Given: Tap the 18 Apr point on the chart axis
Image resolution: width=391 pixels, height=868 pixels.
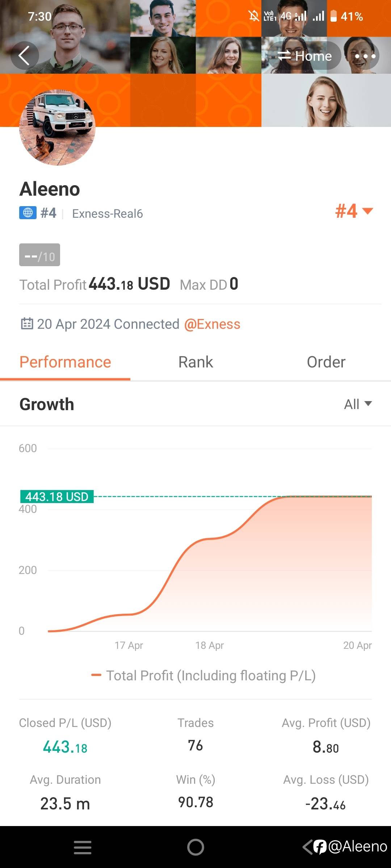Looking at the screenshot, I should (210, 645).
